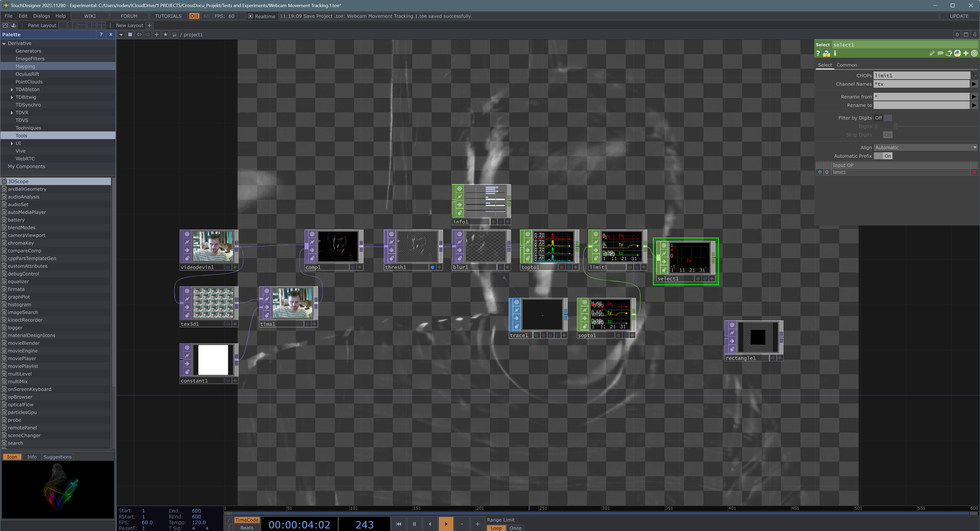Collapse the Derivative palette folder
980x531 pixels.
click(4, 43)
